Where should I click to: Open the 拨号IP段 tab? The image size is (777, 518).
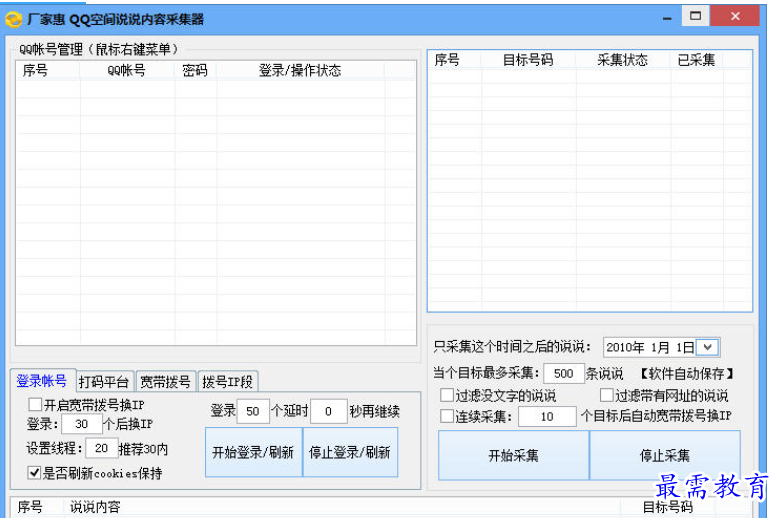click(227, 382)
